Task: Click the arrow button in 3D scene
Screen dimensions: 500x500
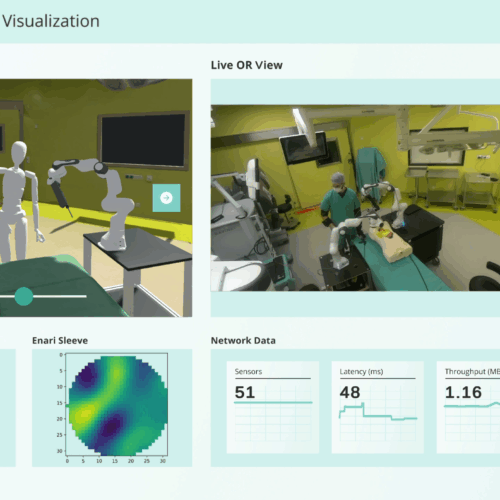Action: click(x=166, y=198)
